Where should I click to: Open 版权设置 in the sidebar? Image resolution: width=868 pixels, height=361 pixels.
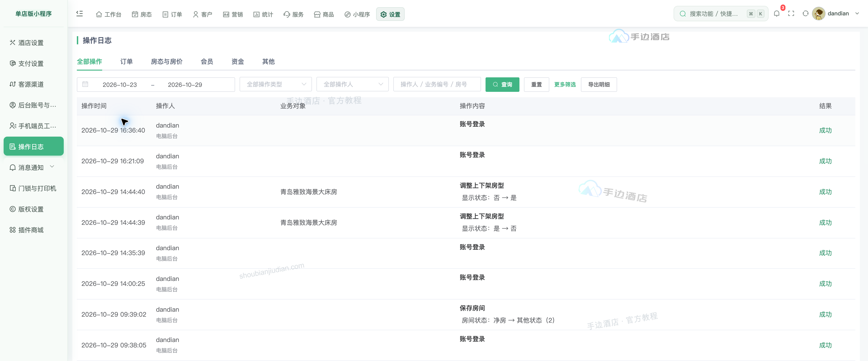pyautogui.click(x=34, y=209)
